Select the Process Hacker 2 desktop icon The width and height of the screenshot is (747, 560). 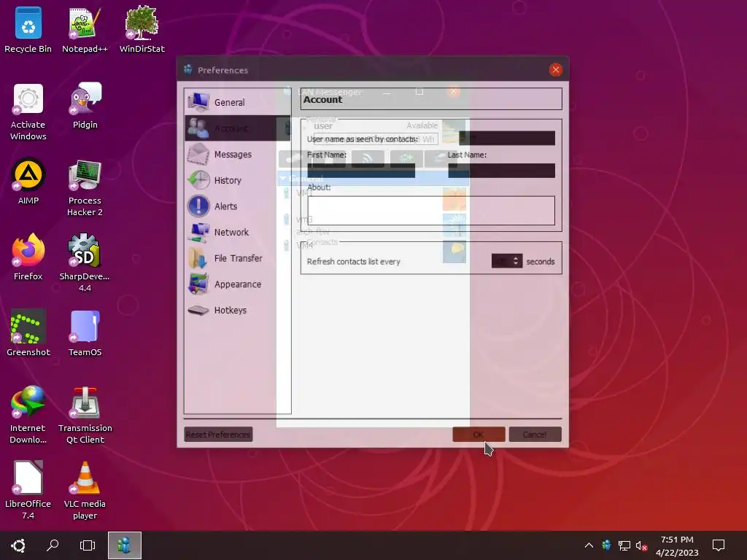[85, 187]
